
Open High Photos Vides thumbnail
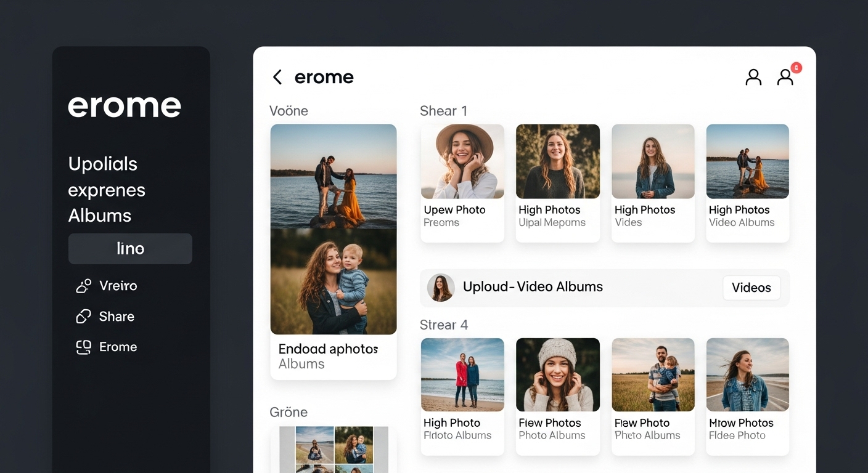point(653,161)
